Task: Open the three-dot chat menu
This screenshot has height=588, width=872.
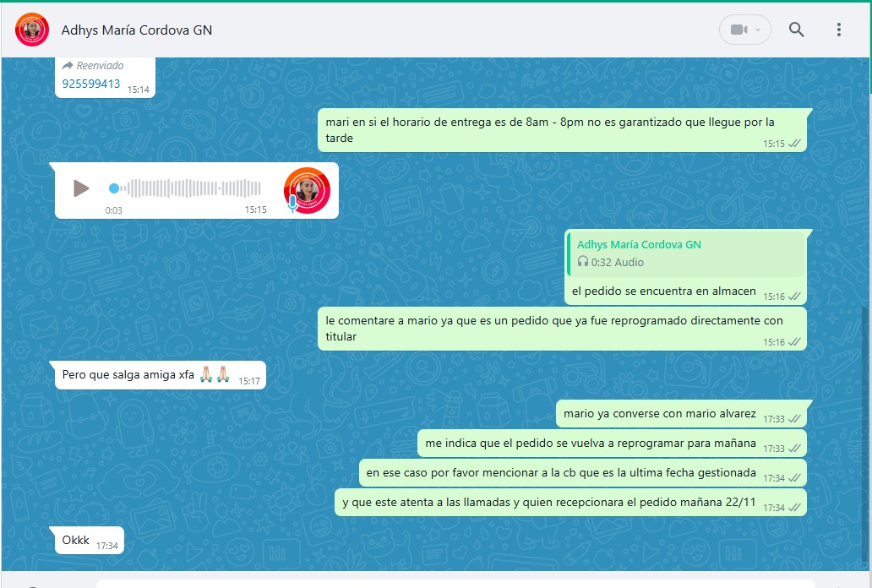Action: (838, 30)
